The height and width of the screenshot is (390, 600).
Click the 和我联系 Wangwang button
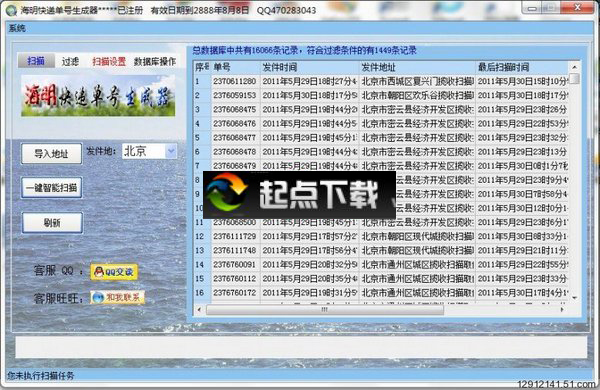tap(117, 297)
